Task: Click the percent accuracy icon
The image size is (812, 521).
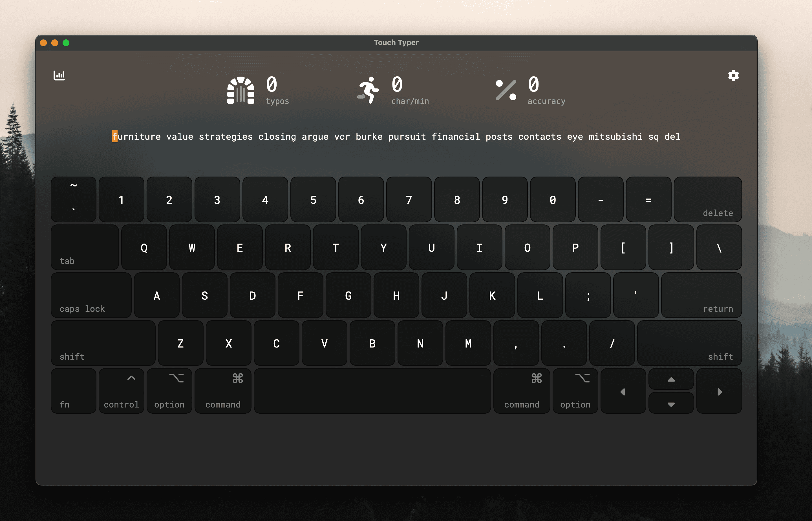Action: (x=506, y=90)
